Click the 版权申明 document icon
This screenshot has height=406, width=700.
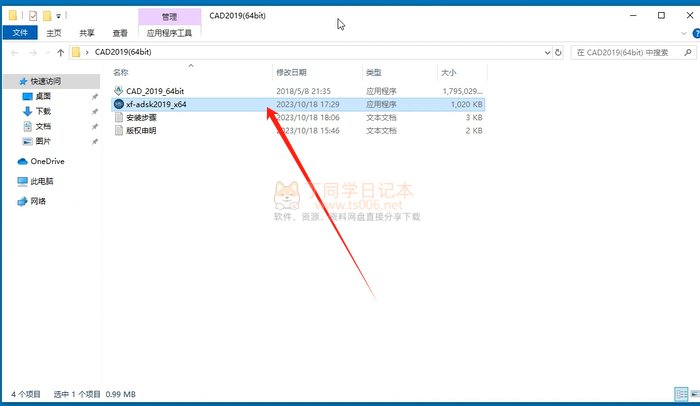118,130
